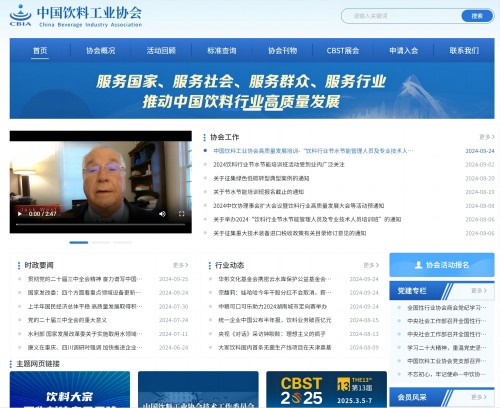The width and height of the screenshot is (500, 408).
Task: Open the 协会刊物 navigation tab
Action: 282,51
